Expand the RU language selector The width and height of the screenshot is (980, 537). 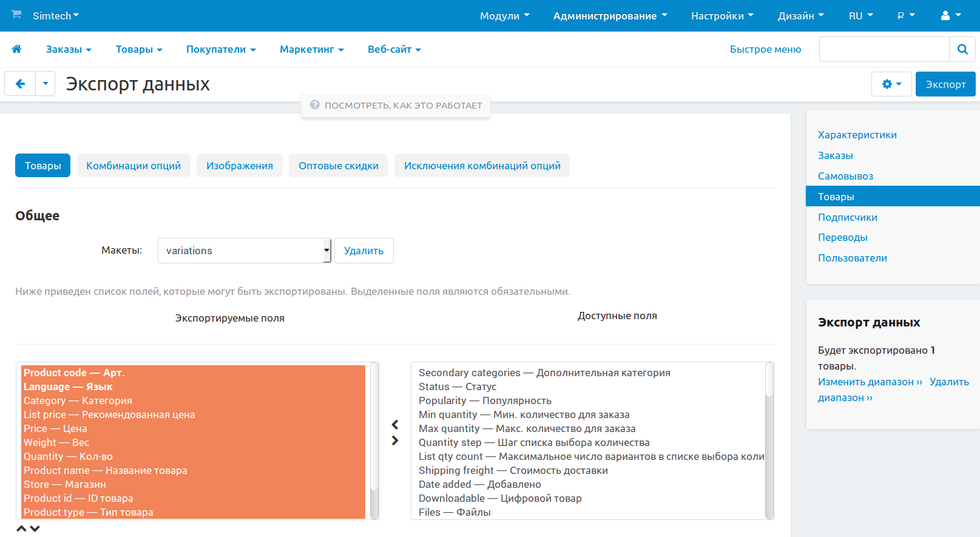pyautogui.click(x=860, y=16)
